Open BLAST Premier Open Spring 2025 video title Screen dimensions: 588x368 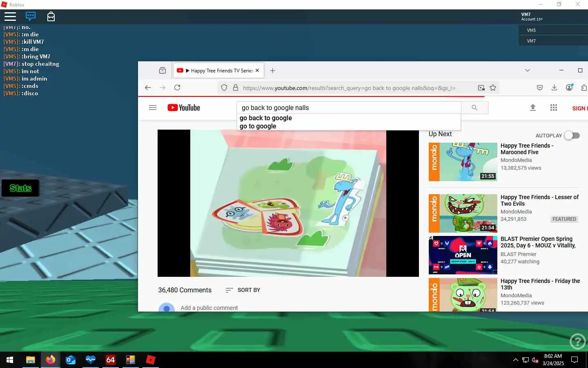(x=538, y=242)
